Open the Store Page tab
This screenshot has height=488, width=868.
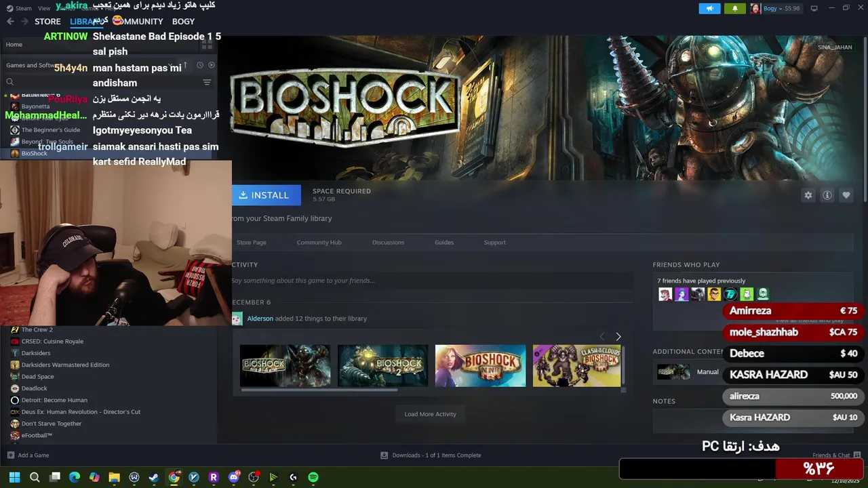(x=251, y=243)
